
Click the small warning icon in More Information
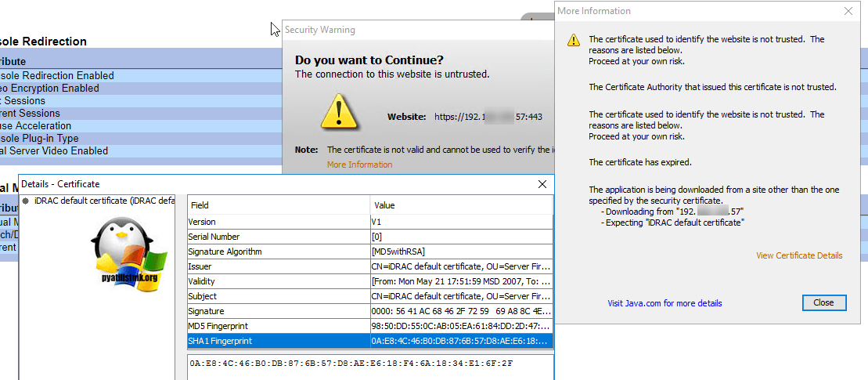(574, 40)
